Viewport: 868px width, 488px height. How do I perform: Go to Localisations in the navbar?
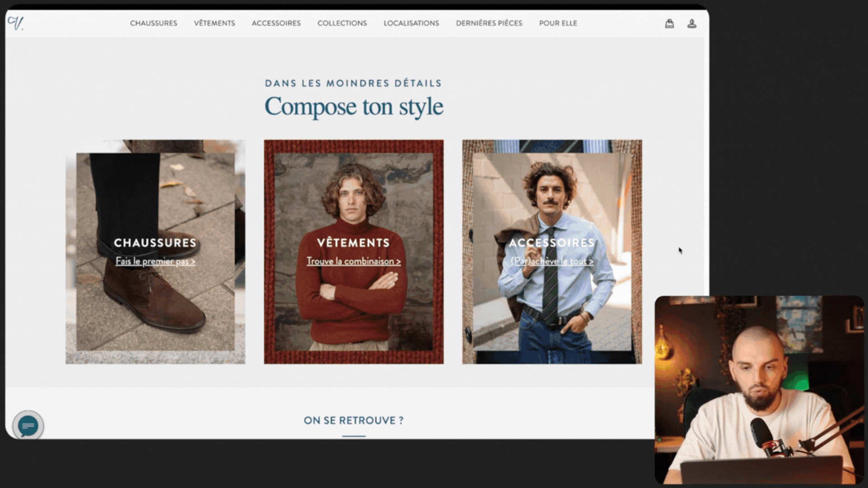(x=411, y=23)
